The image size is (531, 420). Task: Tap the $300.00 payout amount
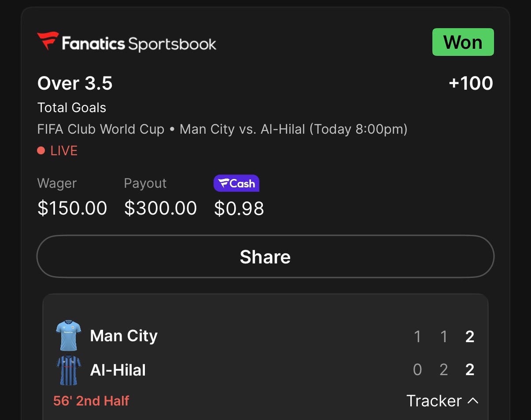coord(160,208)
